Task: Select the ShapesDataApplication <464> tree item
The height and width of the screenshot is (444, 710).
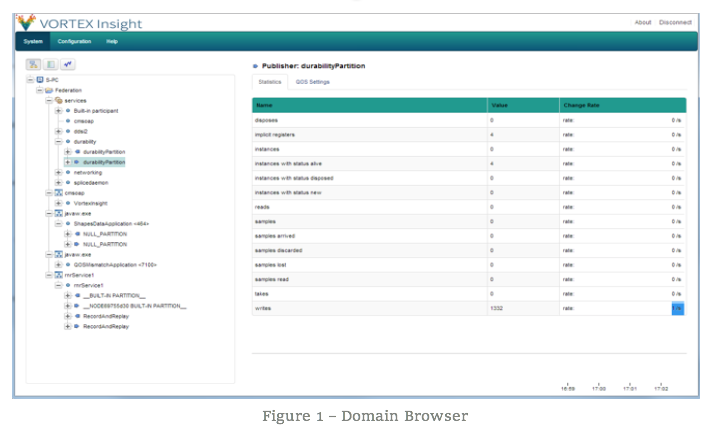Action: point(111,224)
